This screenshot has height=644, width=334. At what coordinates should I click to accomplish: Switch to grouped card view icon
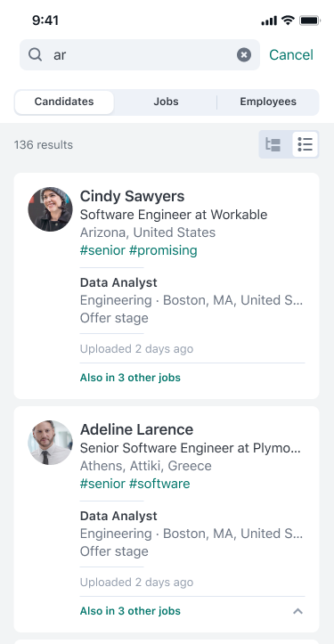point(273,144)
